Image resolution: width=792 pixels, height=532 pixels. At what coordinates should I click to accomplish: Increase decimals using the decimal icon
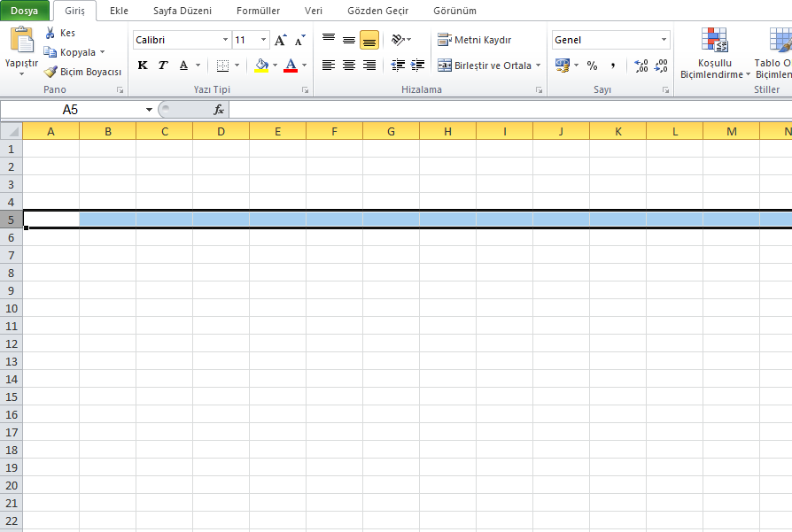tap(640, 66)
